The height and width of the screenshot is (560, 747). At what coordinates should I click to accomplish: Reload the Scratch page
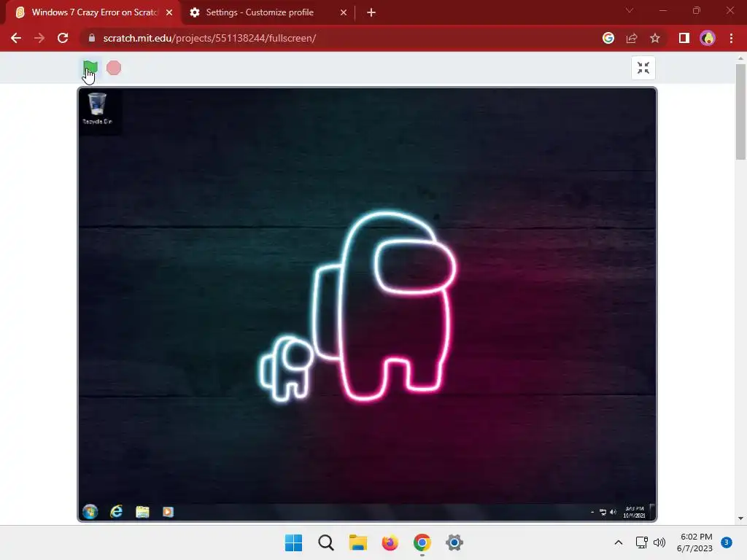click(x=63, y=38)
